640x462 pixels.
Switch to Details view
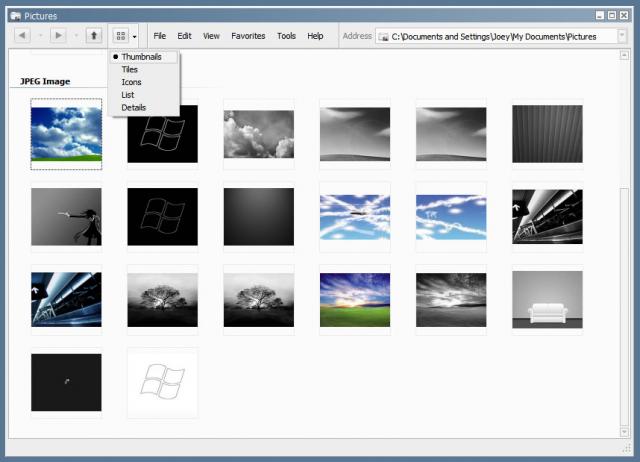tap(133, 107)
